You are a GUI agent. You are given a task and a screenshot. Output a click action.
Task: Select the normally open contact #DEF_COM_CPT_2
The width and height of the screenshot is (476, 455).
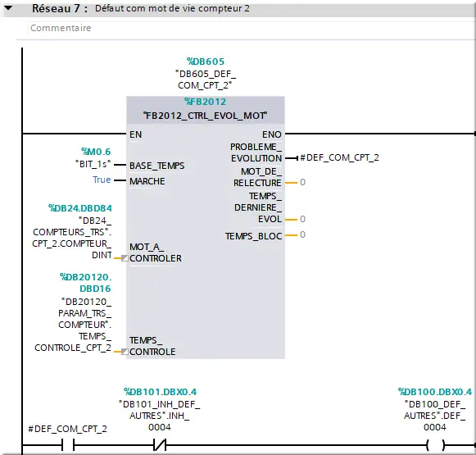68,445
